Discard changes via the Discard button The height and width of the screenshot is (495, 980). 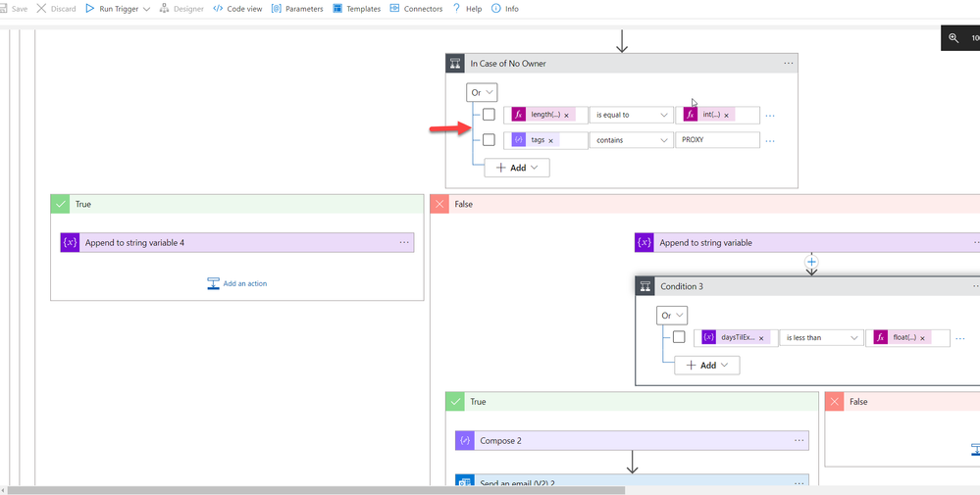click(56, 9)
